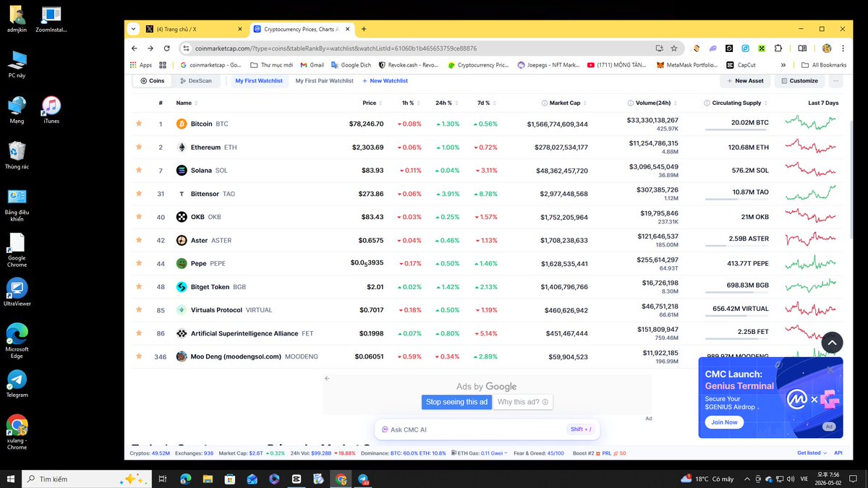
Task: Open the Apps bookmarks shortcut
Action: (x=142, y=64)
